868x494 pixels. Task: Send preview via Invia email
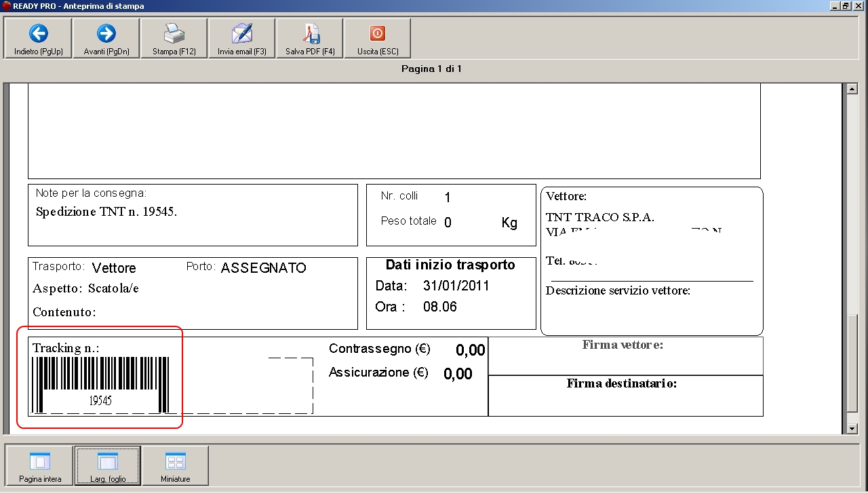[241, 39]
